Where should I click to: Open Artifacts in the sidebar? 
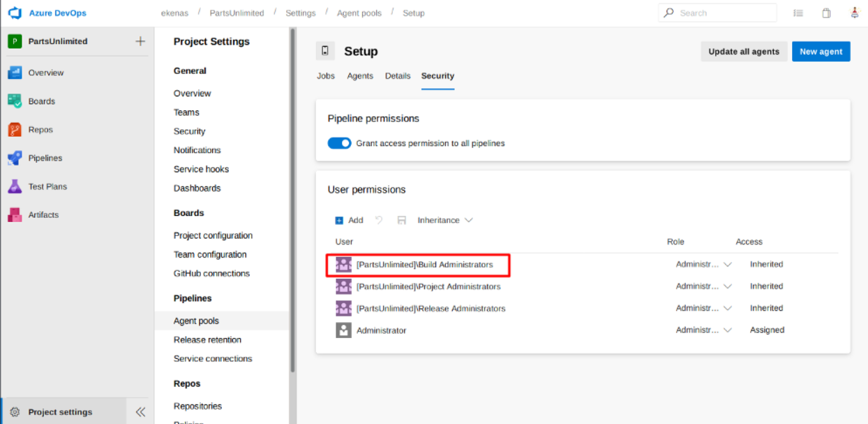pyautogui.click(x=15, y=215)
